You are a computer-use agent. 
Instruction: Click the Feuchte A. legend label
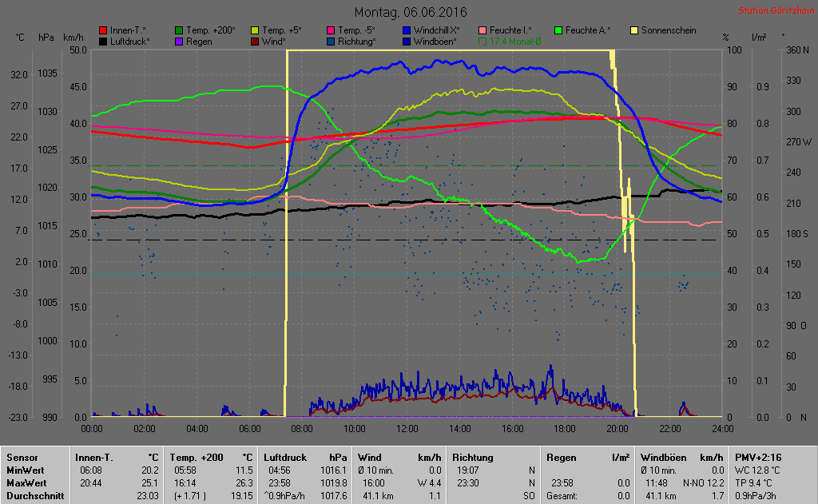tap(588, 31)
